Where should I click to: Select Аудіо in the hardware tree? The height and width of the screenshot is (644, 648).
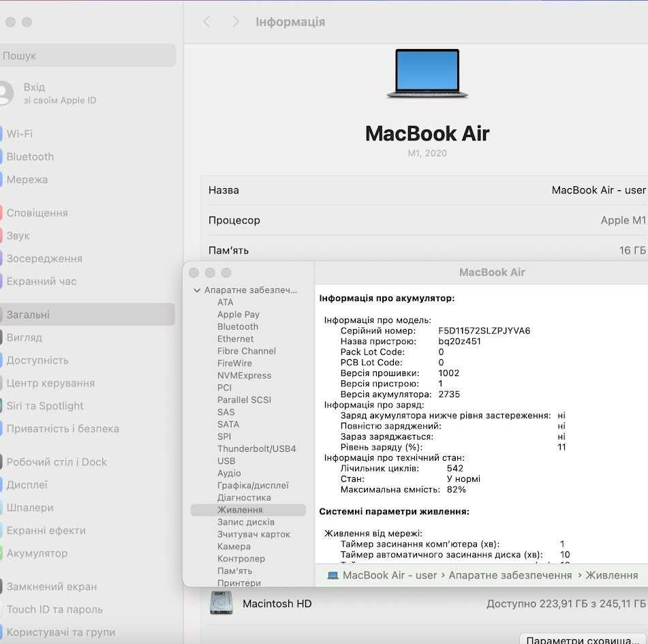(x=229, y=473)
